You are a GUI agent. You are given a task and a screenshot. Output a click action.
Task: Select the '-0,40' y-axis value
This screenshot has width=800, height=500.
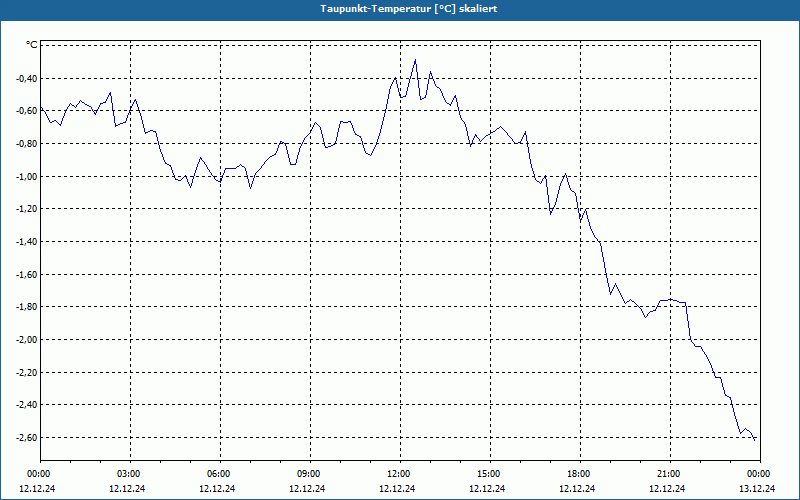pos(28,78)
